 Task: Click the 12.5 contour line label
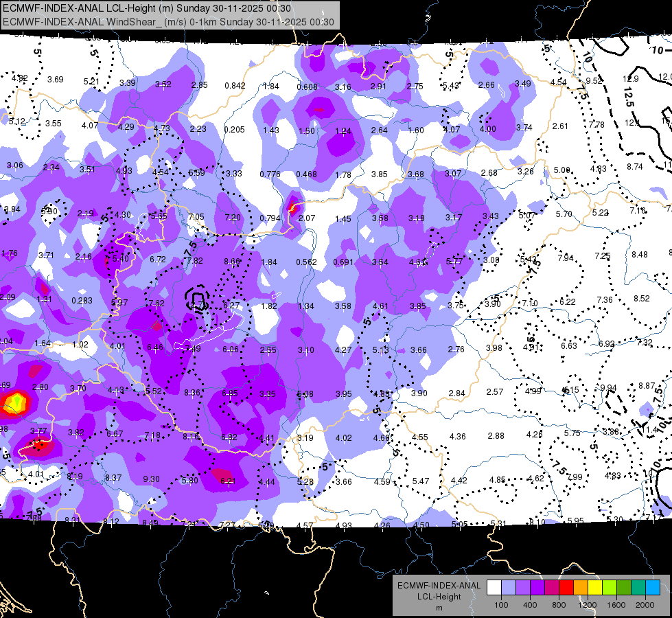pos(629,98)
